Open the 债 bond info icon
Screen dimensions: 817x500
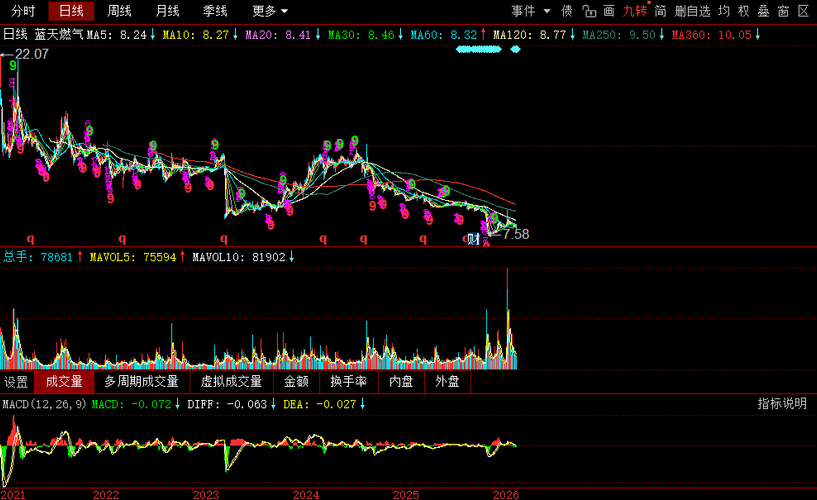[x=567, y=11]
